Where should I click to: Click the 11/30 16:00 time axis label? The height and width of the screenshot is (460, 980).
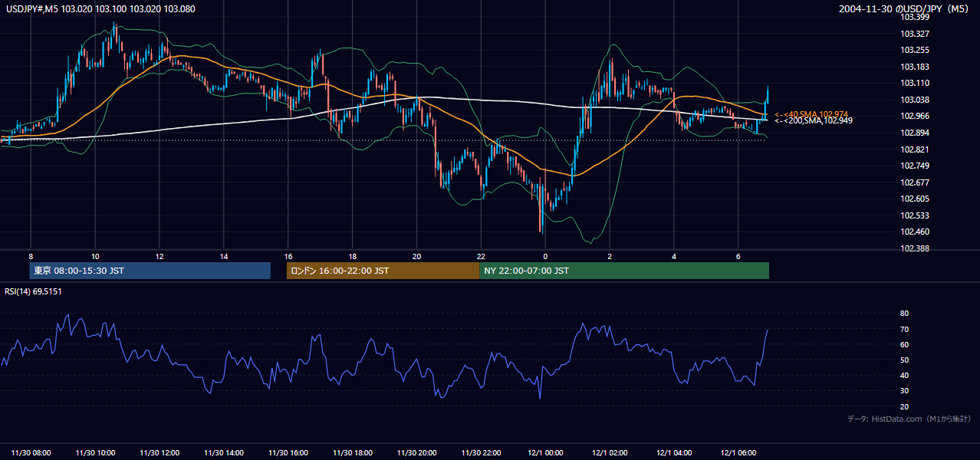tap(288, 452)
